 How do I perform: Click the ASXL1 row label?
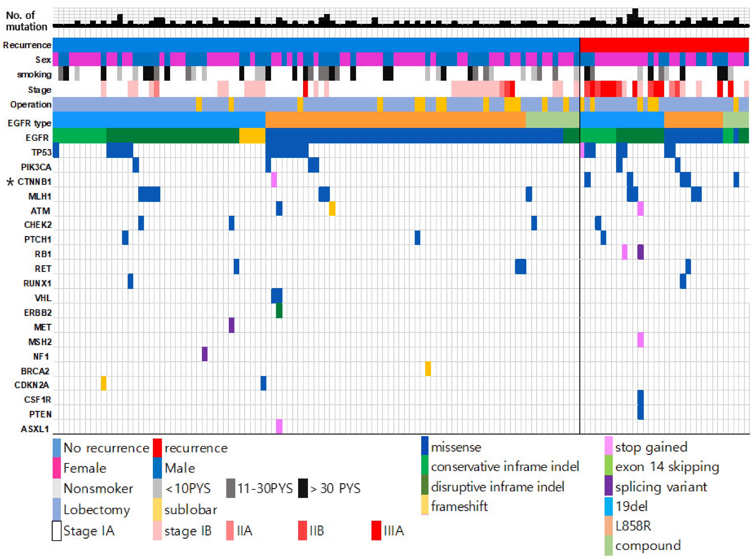point(35,429)
